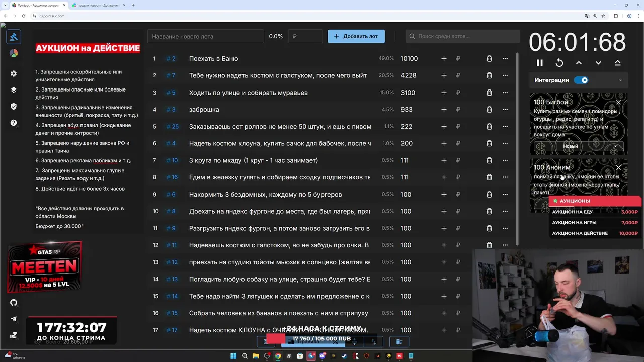Open Windows taskbar search
Image resolution: width=644 pixels, height=362 pixels.
(245, 356)
